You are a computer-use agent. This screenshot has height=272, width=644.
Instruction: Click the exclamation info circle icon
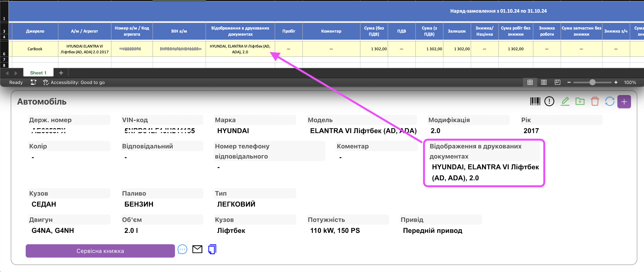coord(549,101)
